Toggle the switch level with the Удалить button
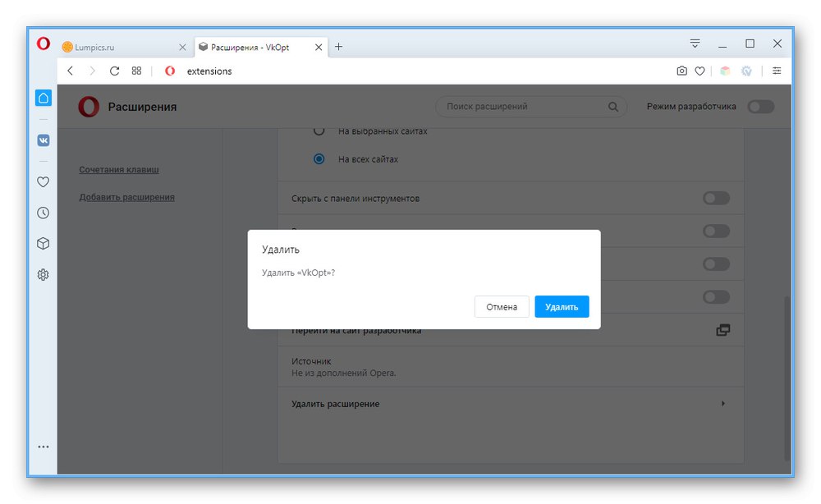The image size is (821, 504). 716,297
